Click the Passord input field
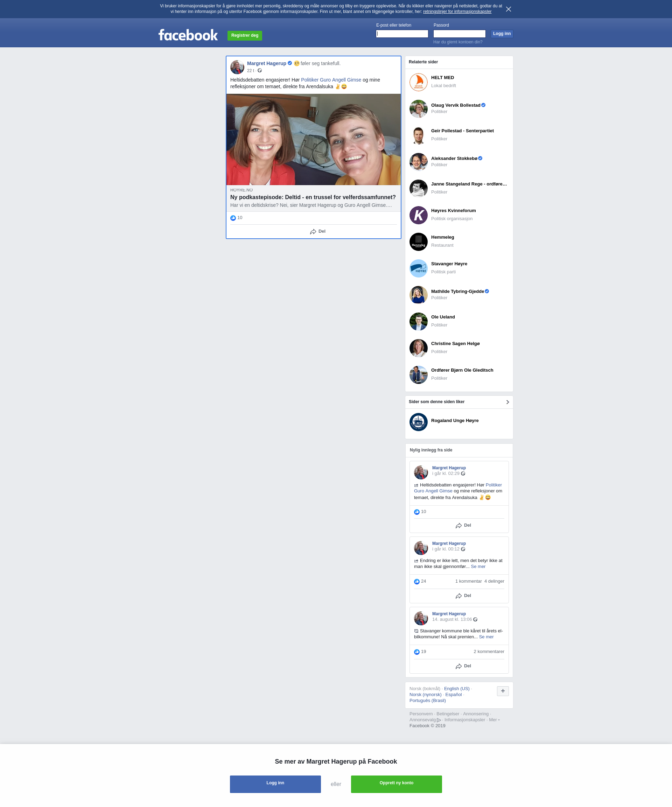Viewport: 672px width, 807px height. coord(459,34)
